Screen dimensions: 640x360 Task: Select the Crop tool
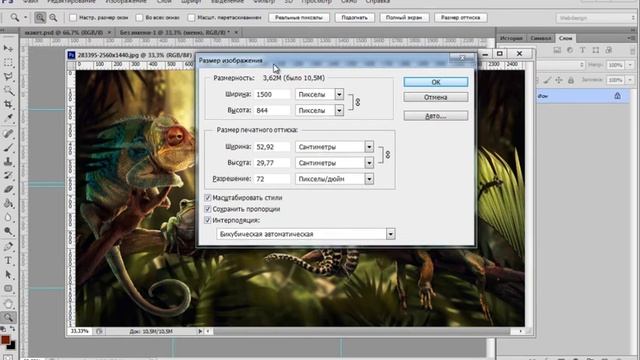coord(8,104)
